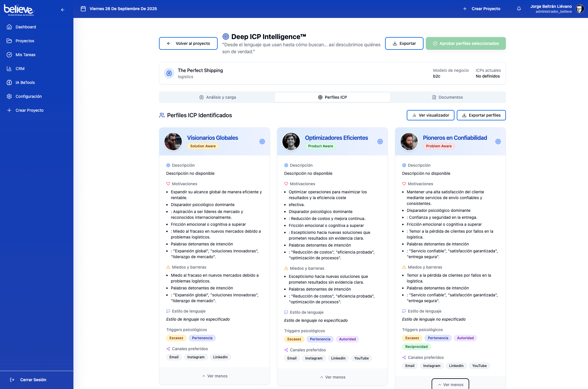
Task: Click the IA BeTools brain icon
Action: pyautogui.click(x=9, y=82)
